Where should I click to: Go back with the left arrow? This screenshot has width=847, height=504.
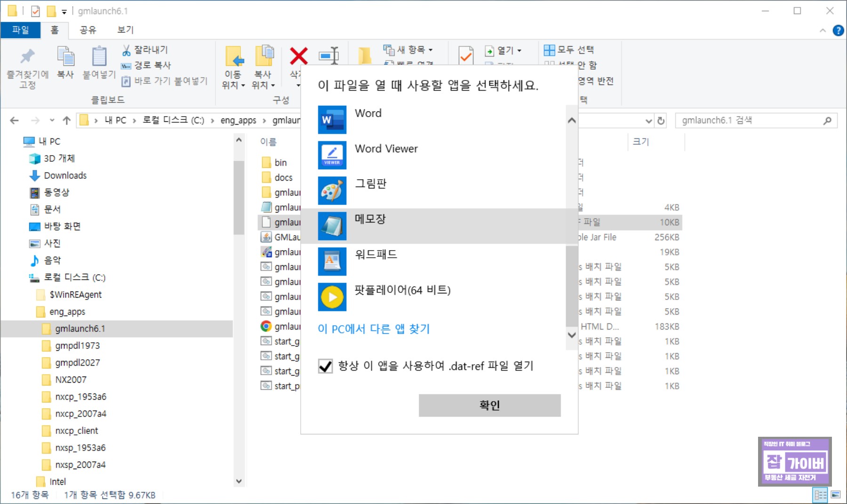pyautogui.click(x=15, y=121)
